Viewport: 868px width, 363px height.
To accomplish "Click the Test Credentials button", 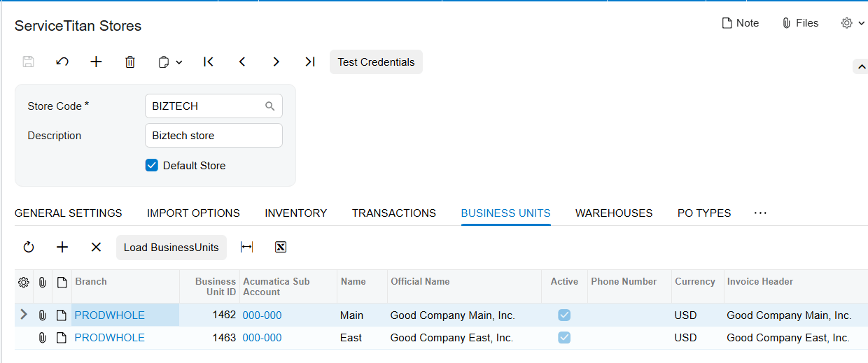I will 376,62.
